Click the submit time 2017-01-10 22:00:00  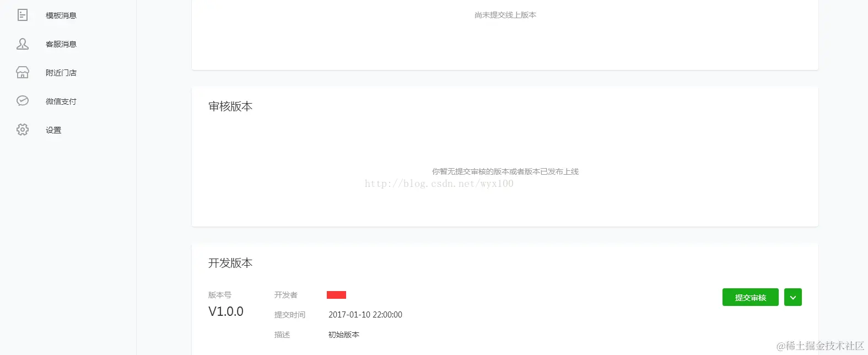[x=365, y=315]
